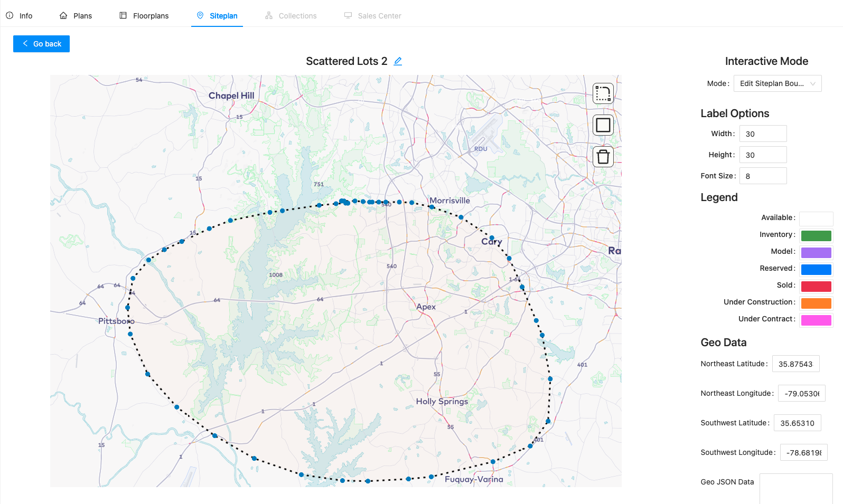Click the trash delete icon on map
The width and height of the screenshot is (843, 504).
point(603,157)
